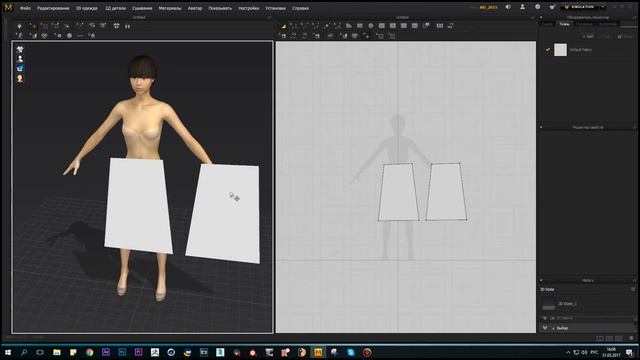The image size is (640, 360).
Task: Click the "3D State_1" label
Action: 567,304
